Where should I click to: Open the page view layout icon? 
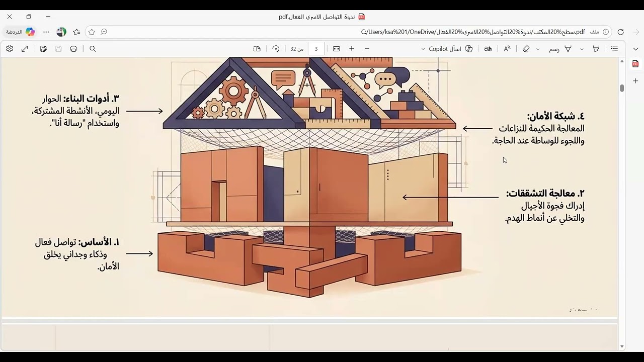pos(257,49)
